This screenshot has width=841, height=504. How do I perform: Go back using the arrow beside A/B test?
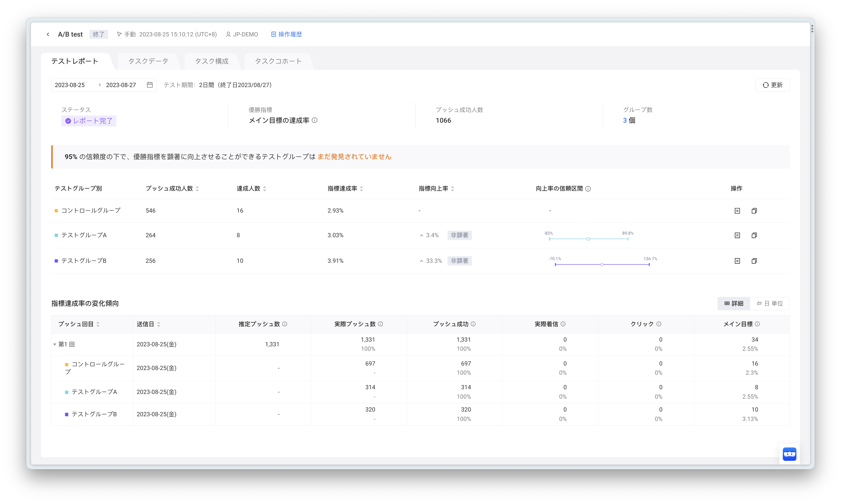pos(48,34)
